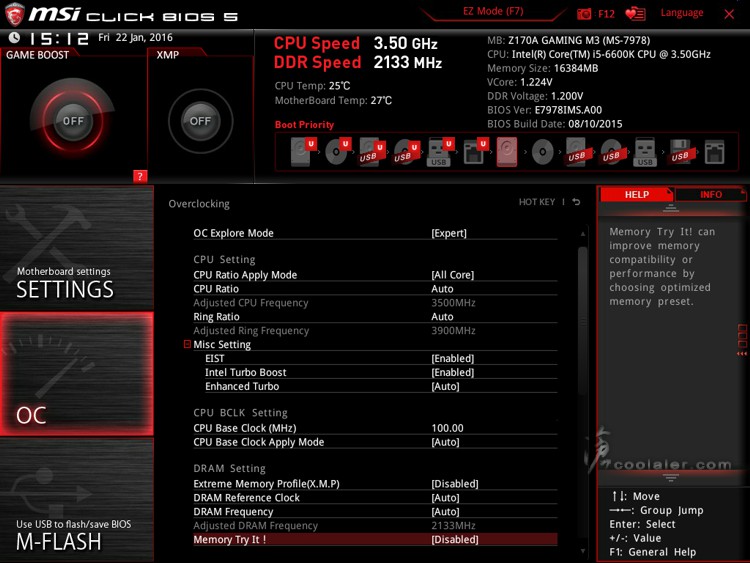Click the F12 label
Viewport: 750px width, 563px height.
(x=606, y=14)
